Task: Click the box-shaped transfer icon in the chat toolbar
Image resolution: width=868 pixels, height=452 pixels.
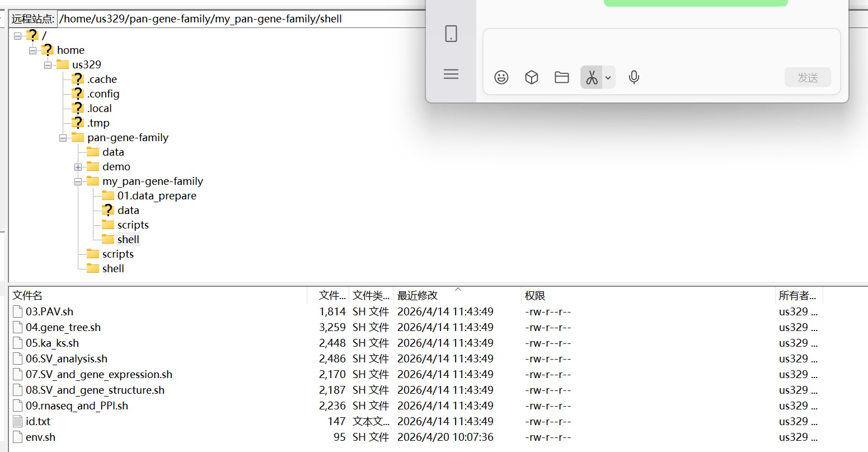Action: pos(531,77)
